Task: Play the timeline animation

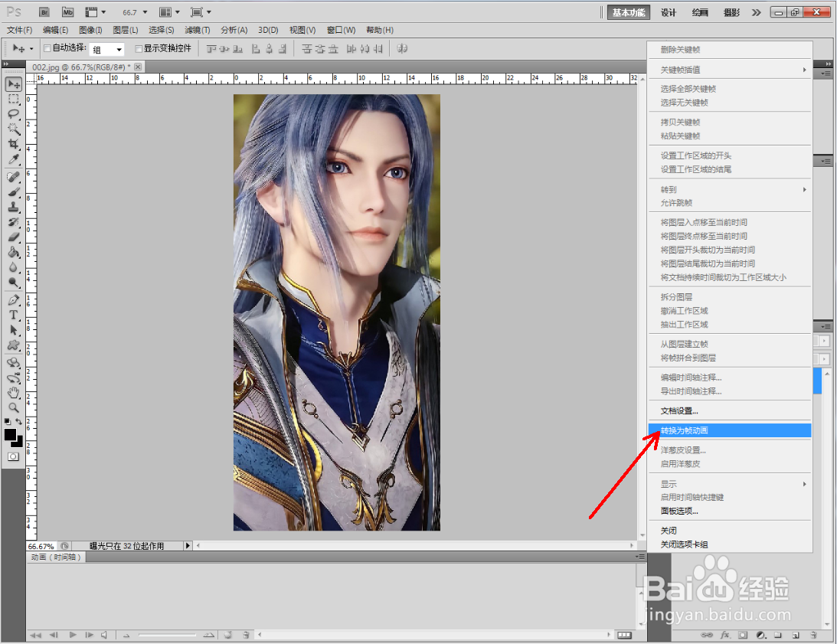Action: tap(73, 635)
